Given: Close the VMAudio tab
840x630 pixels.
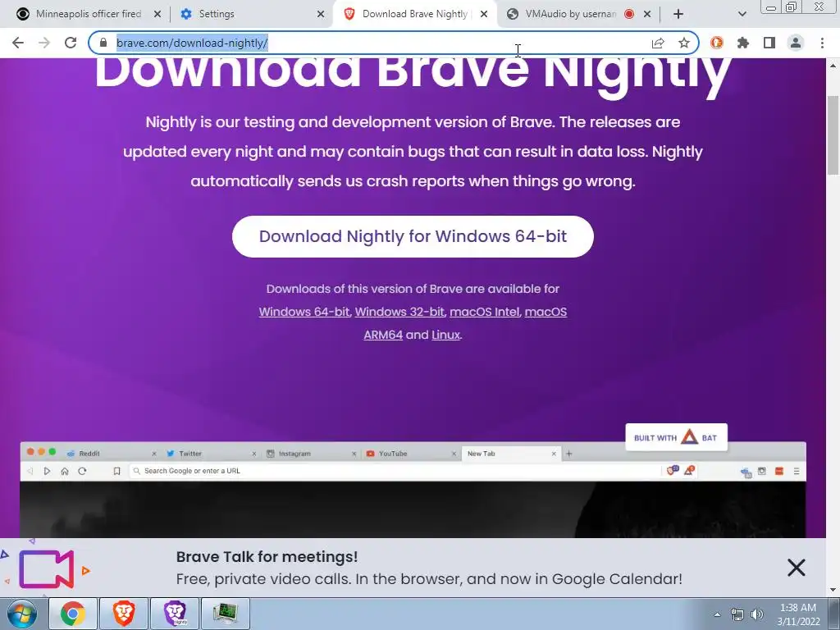Looking at the screenshot, I should [647, 14].
